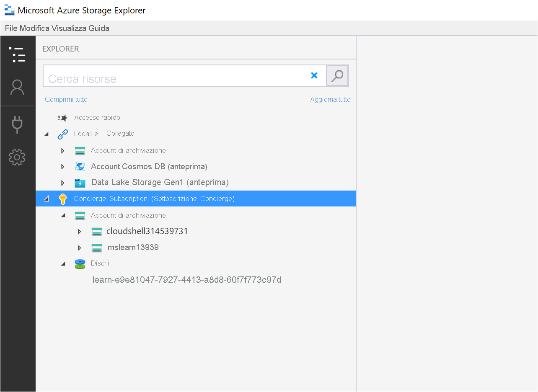This screenshot has height=392, width=538.
Task: Open the Modifica menu
Action: coord(35,28)
